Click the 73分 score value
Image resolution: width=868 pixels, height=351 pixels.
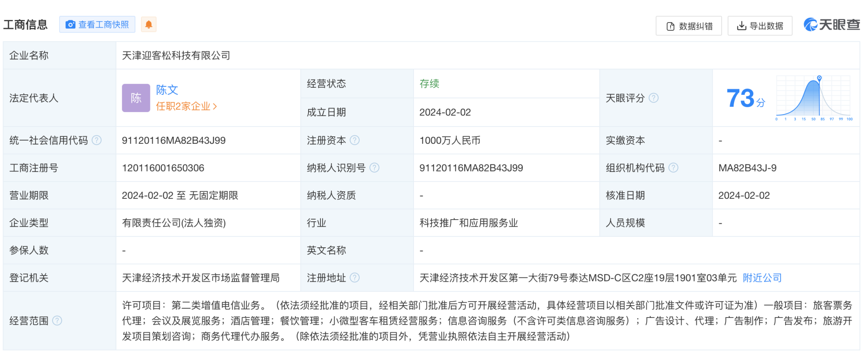point(745,98)
